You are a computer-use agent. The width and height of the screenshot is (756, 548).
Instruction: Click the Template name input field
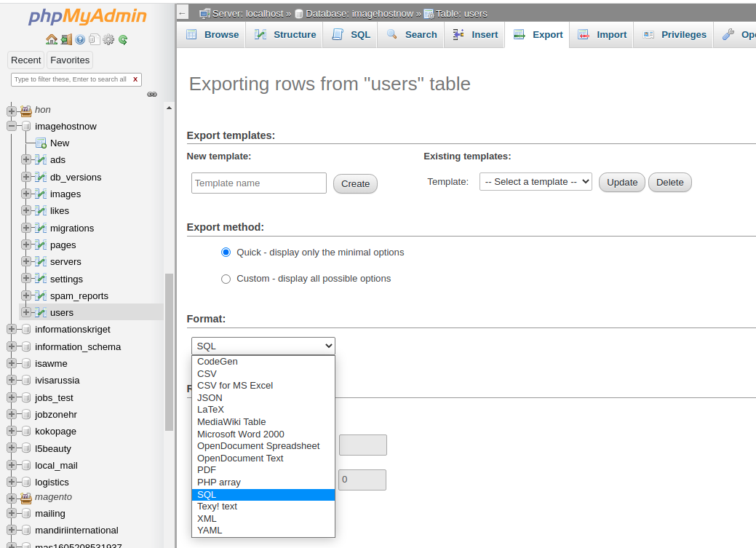pyautogui.click(x=258, y=183)
